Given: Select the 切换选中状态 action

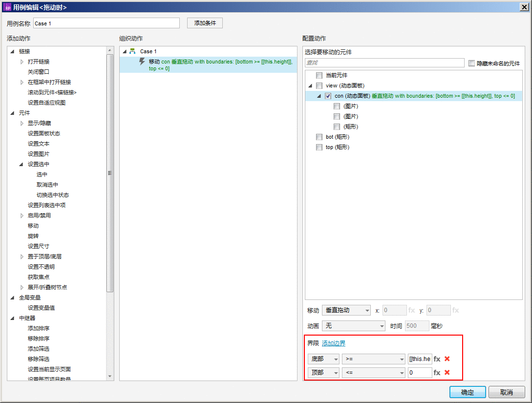Looking at the screenshot, I should pyautogui.click(x=53, y=195).
